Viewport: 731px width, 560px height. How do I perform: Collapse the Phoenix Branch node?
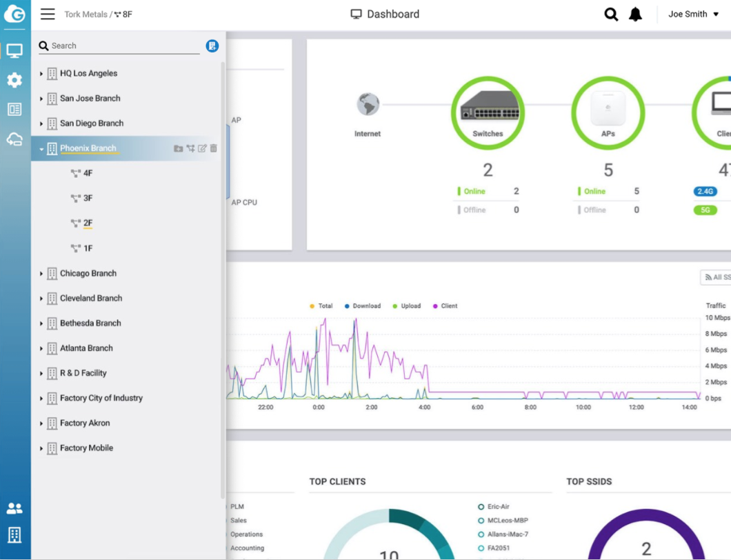[x=41, y=149]
